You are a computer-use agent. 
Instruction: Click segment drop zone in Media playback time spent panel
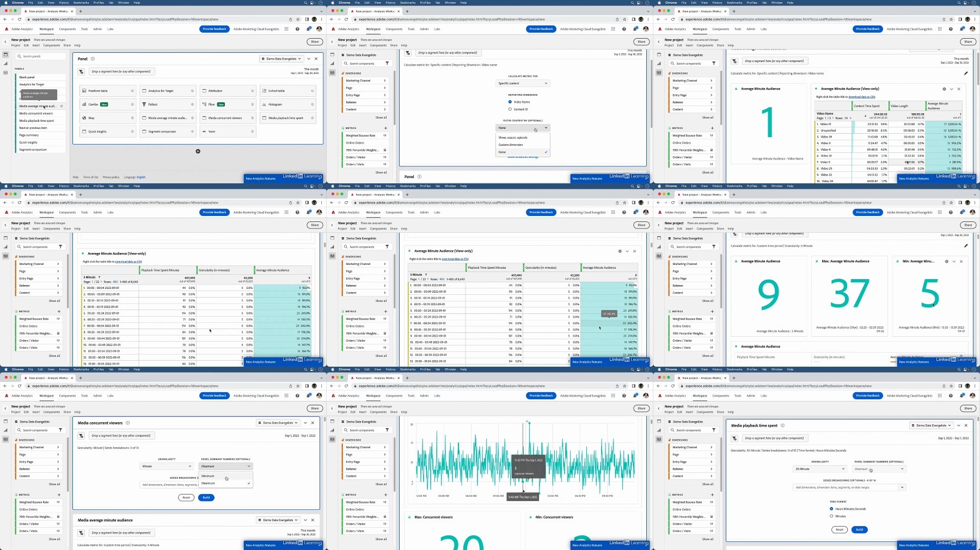pos(774,438)
